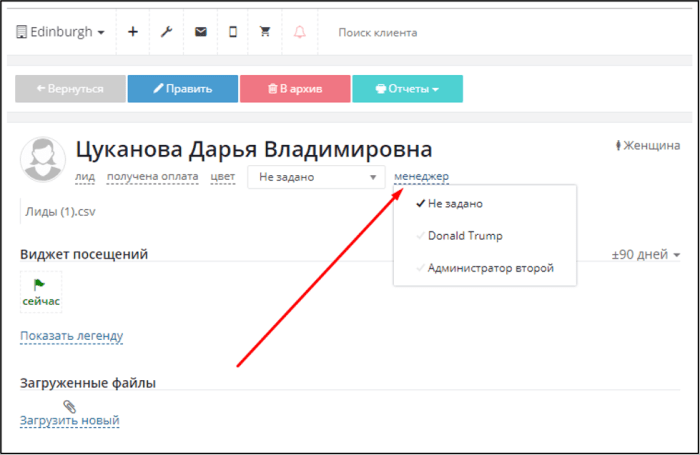Click the Править edit button

pyautogui.click(x=183, y=89)
